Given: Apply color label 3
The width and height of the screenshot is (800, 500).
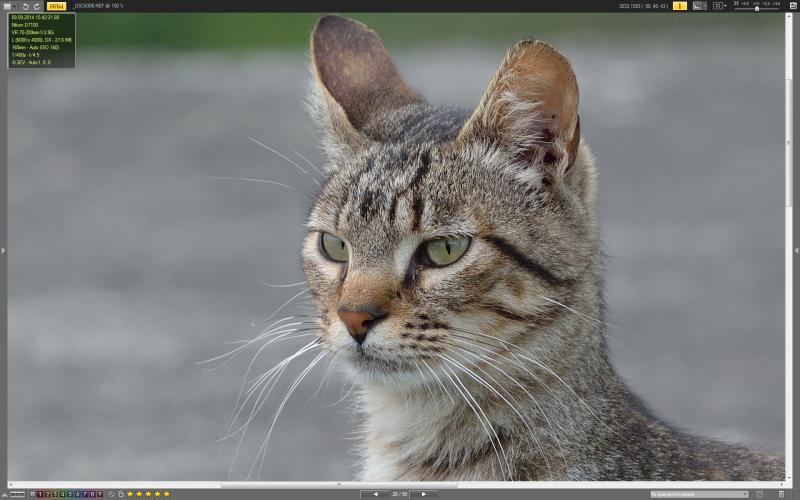Looking at the screenshot, I should (55, 494).
